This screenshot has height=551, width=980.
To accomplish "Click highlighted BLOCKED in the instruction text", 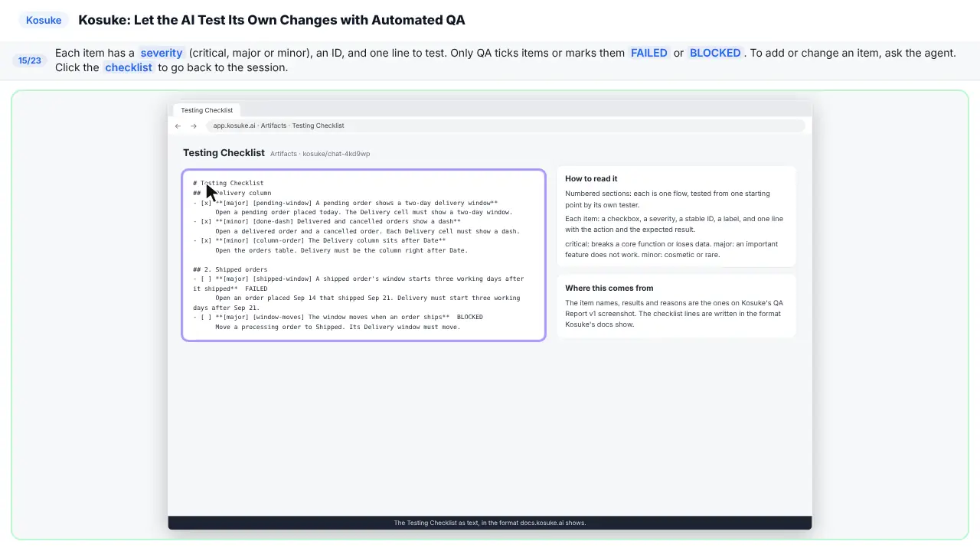I will click(715, 53).
